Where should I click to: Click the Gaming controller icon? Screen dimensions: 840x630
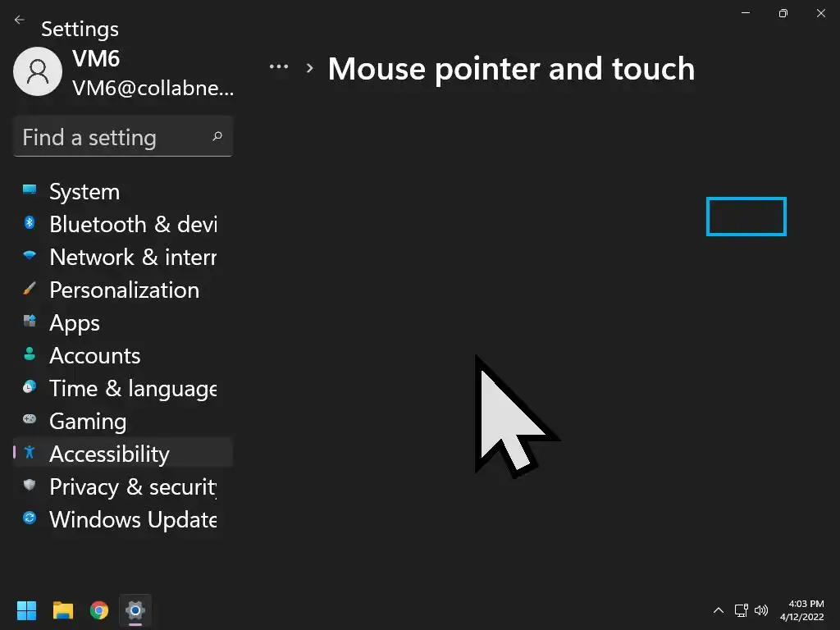(x=30, y=419)
